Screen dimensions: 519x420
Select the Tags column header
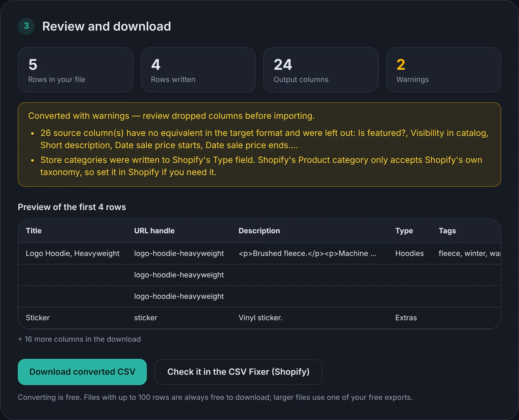(447, 231)
